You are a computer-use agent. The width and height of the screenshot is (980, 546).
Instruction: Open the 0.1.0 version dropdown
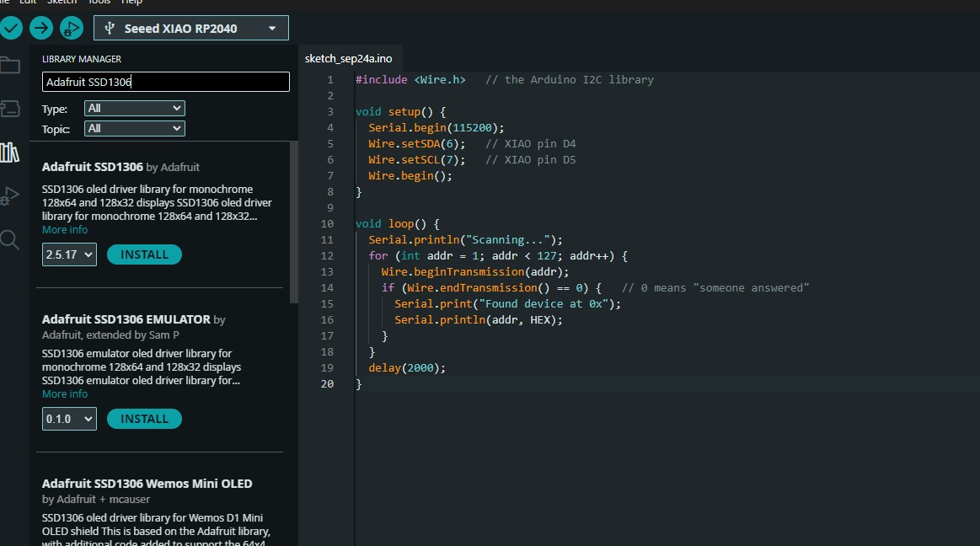pyautogui.click(x=69, y=419)
